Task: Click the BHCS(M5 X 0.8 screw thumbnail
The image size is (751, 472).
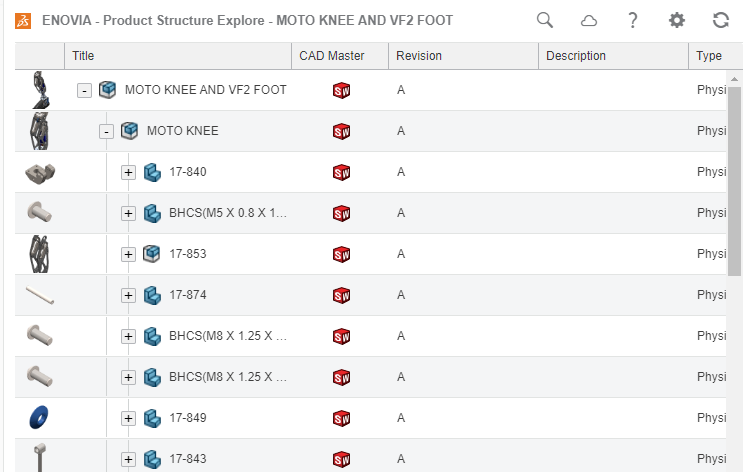Action: point(40,212)
